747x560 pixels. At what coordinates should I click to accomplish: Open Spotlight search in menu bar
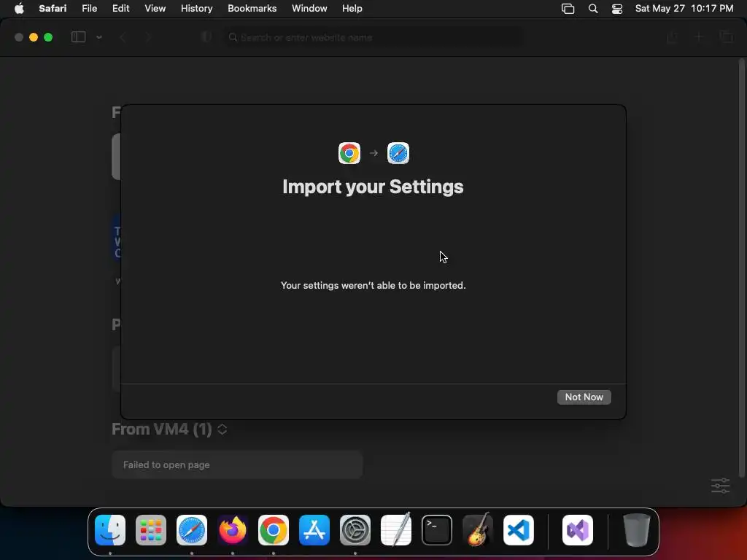pyautogui.click(x=593, y=9)
